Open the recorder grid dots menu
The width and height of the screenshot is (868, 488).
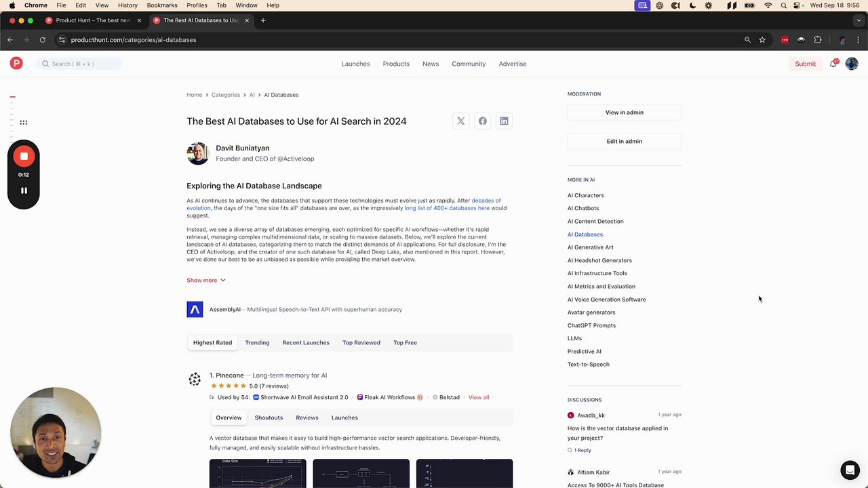[x=24, y=123]
